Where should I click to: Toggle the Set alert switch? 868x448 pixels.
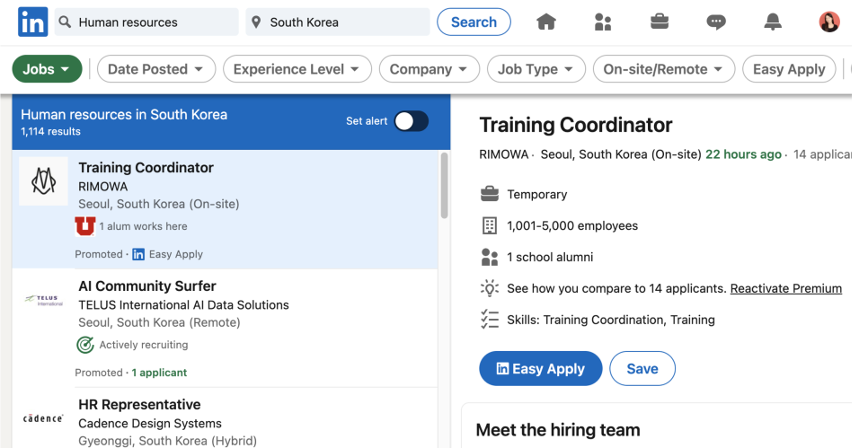(412, 121)
